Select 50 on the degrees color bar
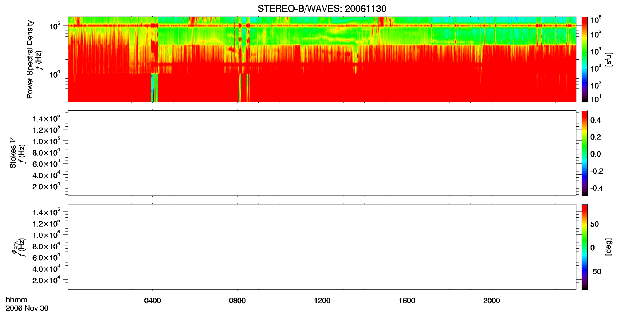This screenshot has height=332, width=644. click(x=595, y=224)
